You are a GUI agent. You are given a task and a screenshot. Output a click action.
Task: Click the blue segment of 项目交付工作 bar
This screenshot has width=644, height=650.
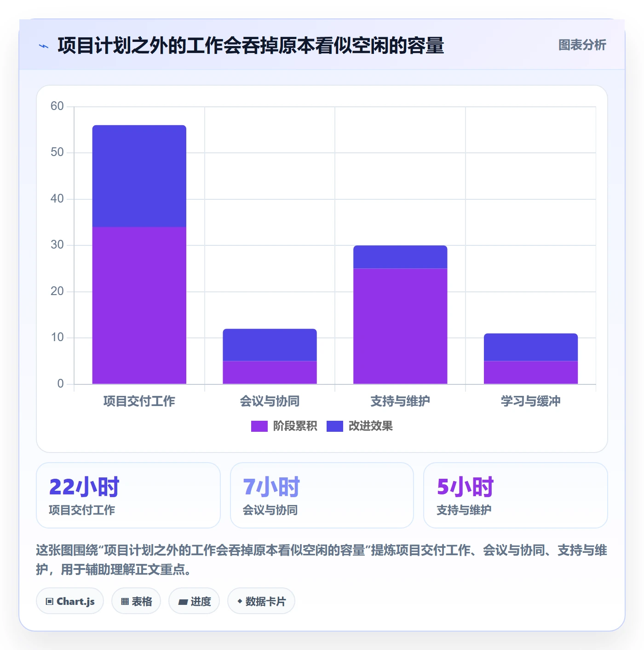139,176
